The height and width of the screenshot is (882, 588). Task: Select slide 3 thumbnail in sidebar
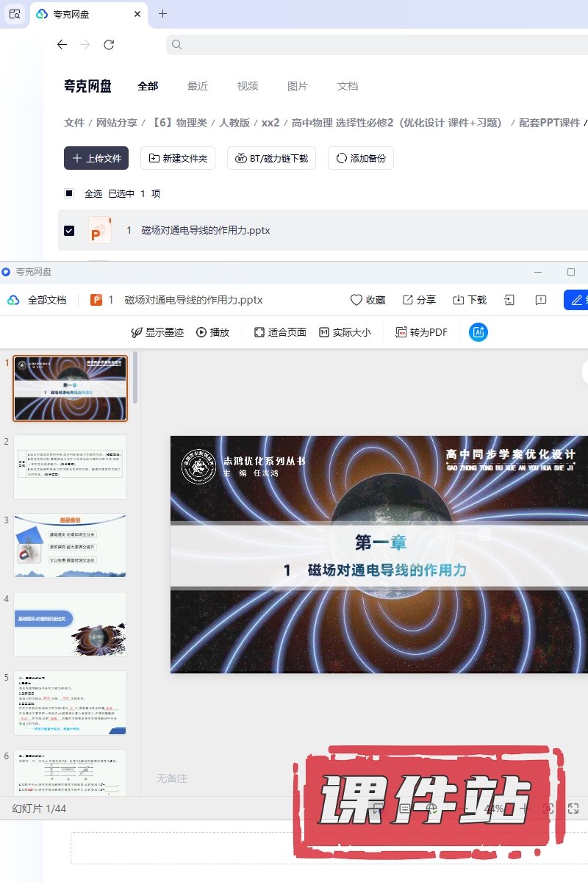point(71,545)
